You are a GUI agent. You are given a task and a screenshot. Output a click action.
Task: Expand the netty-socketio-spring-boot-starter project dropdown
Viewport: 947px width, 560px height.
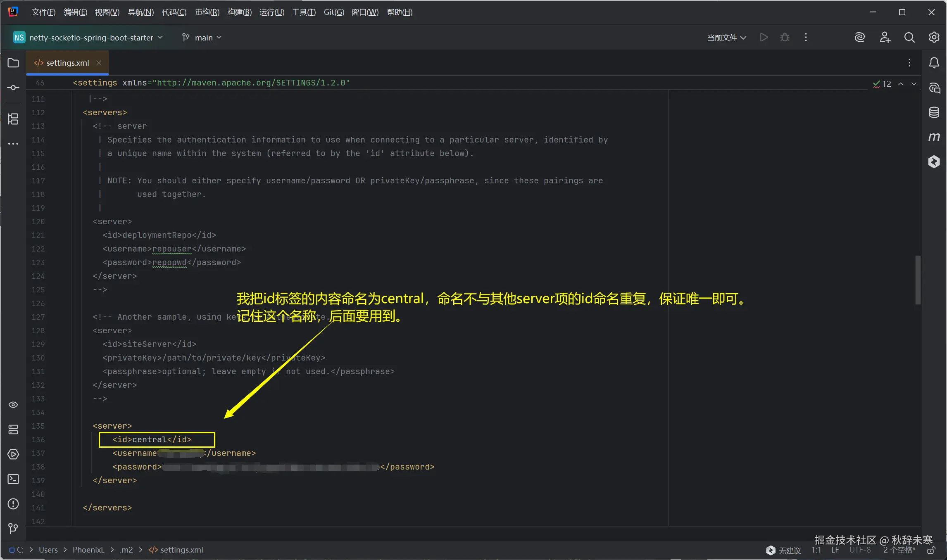point(91,38)
